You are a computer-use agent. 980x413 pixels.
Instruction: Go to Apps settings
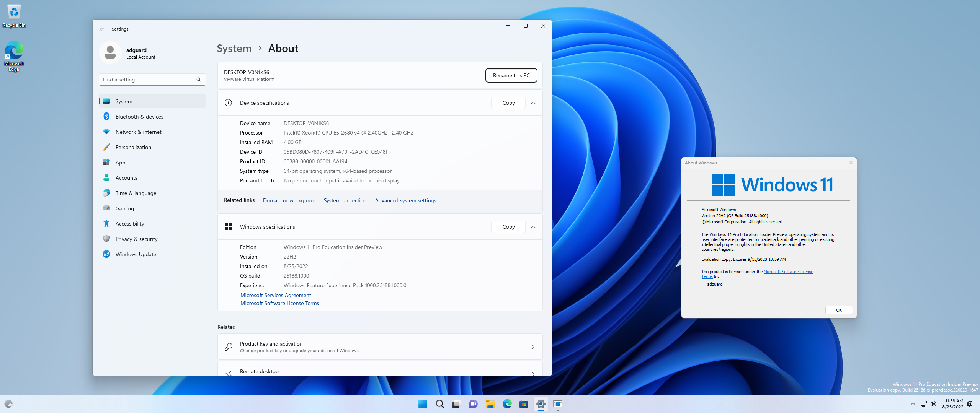point(152,163)
